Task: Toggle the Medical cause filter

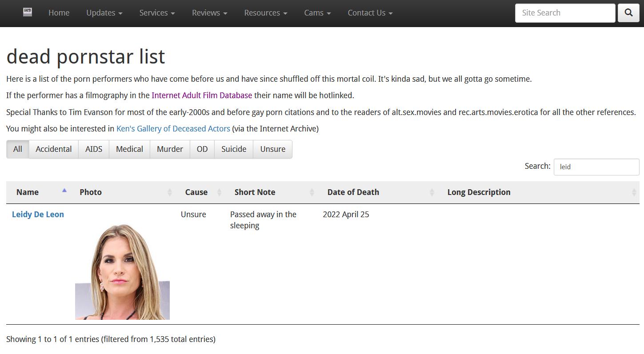Action: (129, 149)
